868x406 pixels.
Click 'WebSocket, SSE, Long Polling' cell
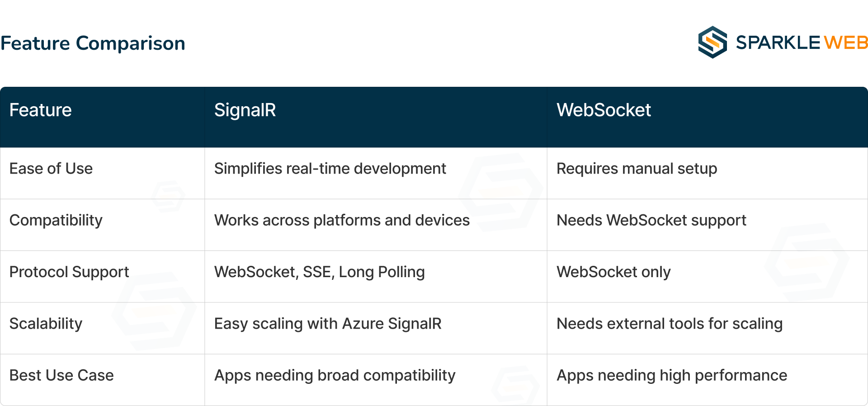pos(319,272)
